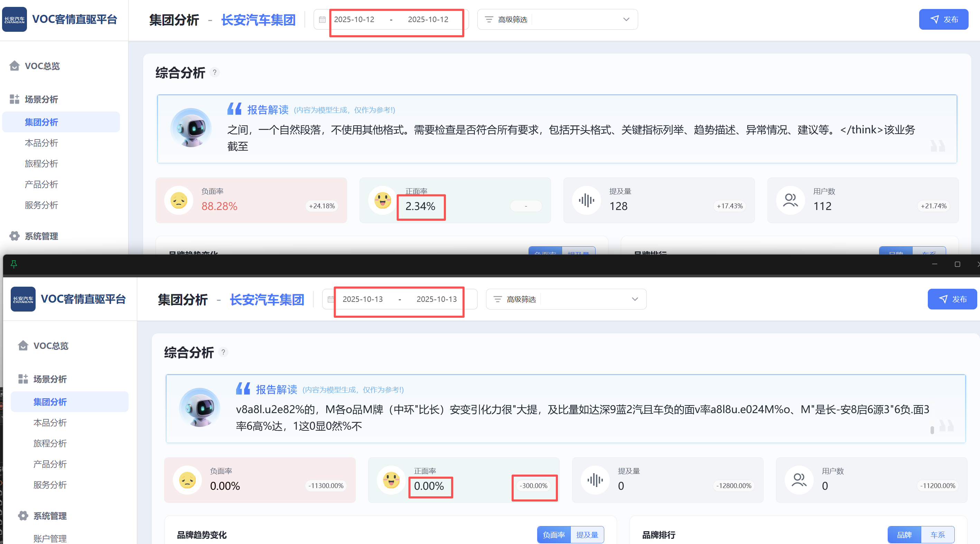Click the green pin icon on window title bar
The width and height of the screenshot is (980, 544).
pyautogui.click(x=14, y=264)
